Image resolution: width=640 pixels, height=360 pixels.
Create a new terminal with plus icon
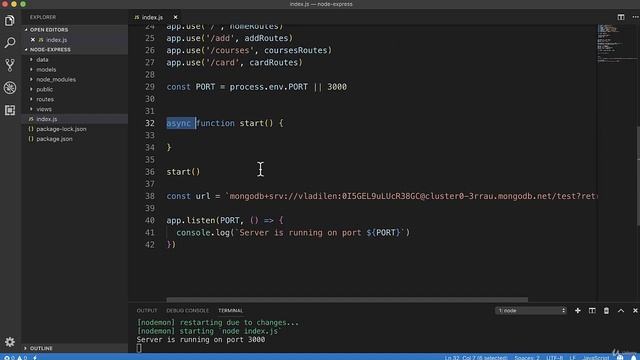click(x=578, y=311)
